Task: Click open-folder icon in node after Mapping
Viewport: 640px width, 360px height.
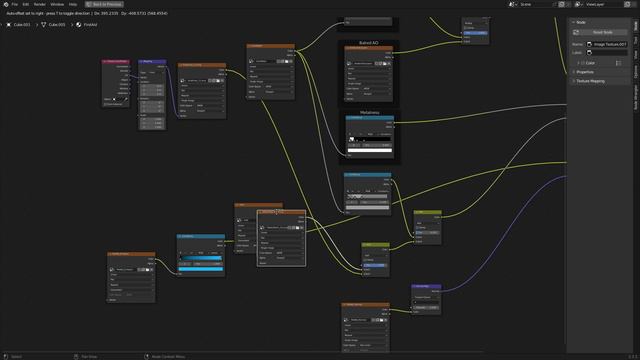Action: (218, 80)
